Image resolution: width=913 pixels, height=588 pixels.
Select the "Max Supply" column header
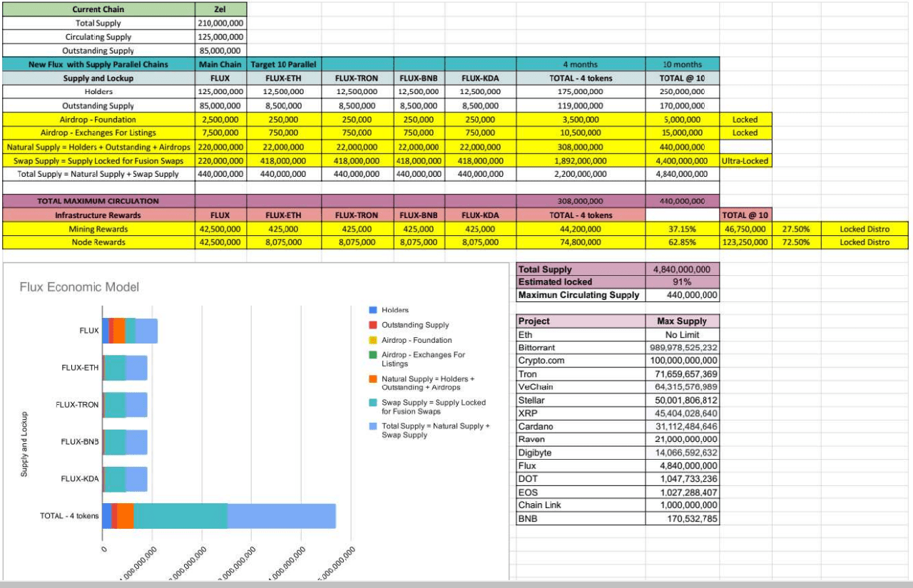pos(682,321)
